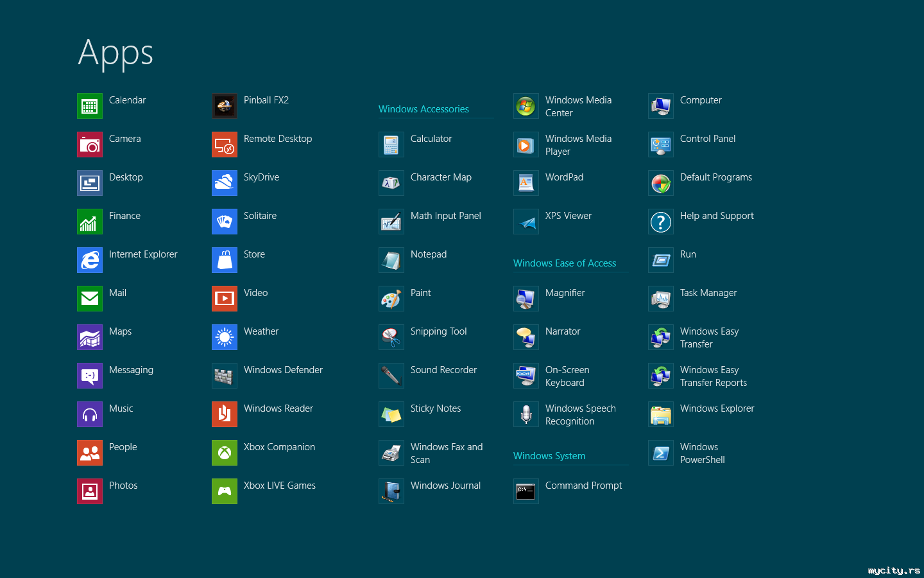Open the Help and Support icon
The height and width of the screenshot is (578, 924).
click(661, 222)
